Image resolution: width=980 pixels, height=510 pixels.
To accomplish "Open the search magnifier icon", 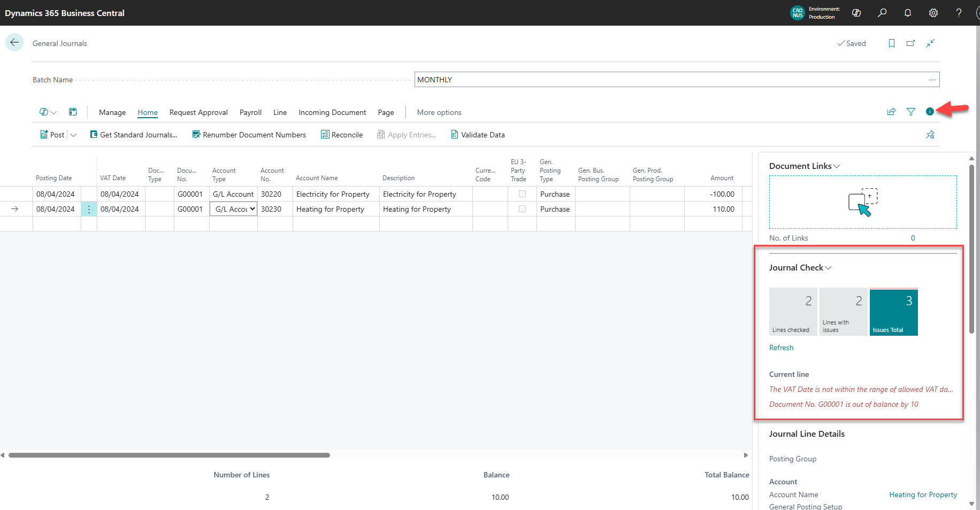I will coord(882,13).
